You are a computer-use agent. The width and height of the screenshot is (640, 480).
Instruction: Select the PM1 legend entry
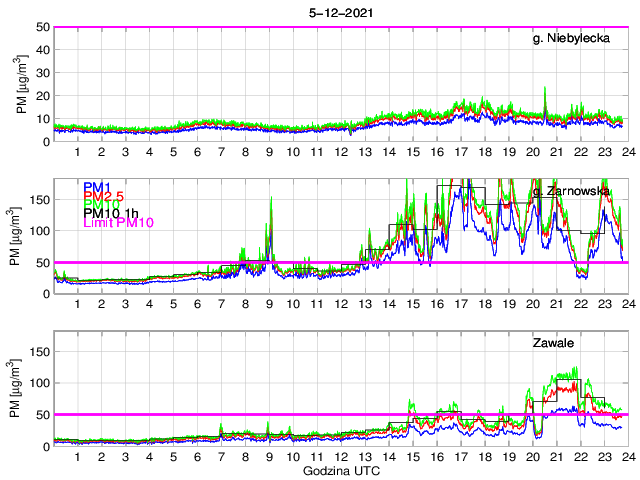point(97,187)
